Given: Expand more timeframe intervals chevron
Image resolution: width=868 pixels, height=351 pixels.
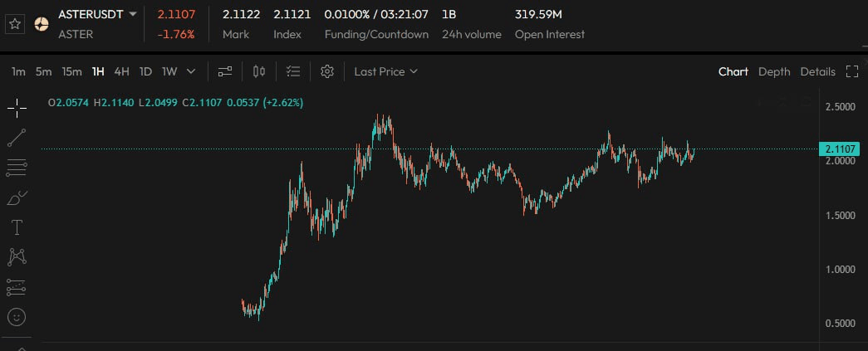Looking at the screenshot, I should pyautogui.click(x=191, y=71).
